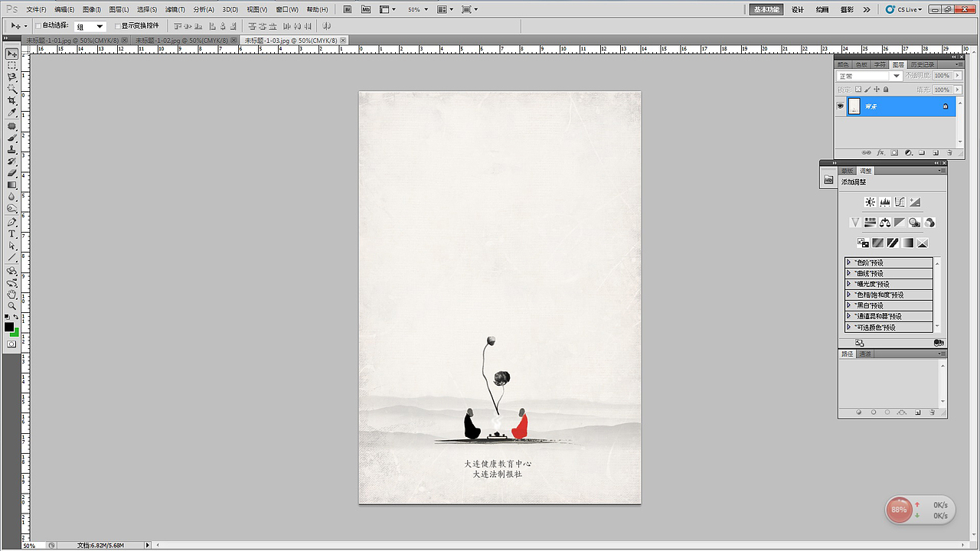Image resolution: width=980 pixels, height=551 pixels.
Task: Switch to the 蒙版 panel tab
Action: pyautogui.click(x=848, y=171)
